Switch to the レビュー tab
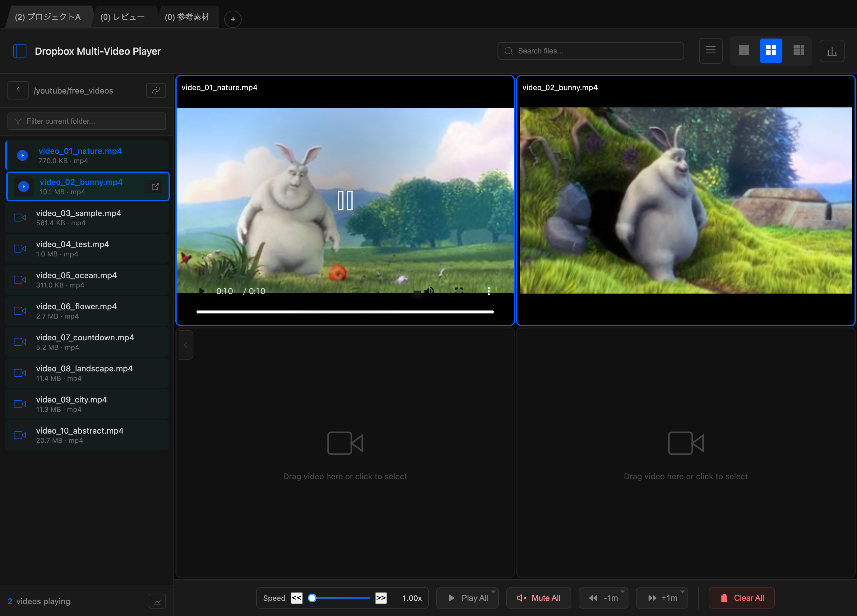 pyautogui.click(x=123, y=17)
